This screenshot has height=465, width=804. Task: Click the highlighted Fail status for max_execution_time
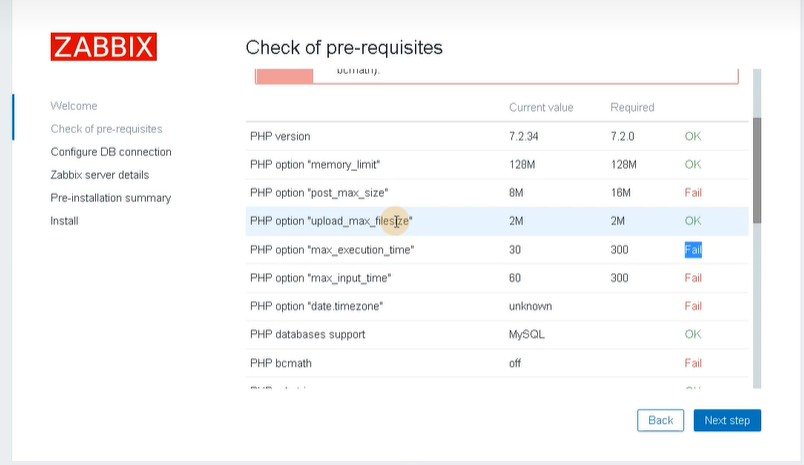click(x=693, y=250)
